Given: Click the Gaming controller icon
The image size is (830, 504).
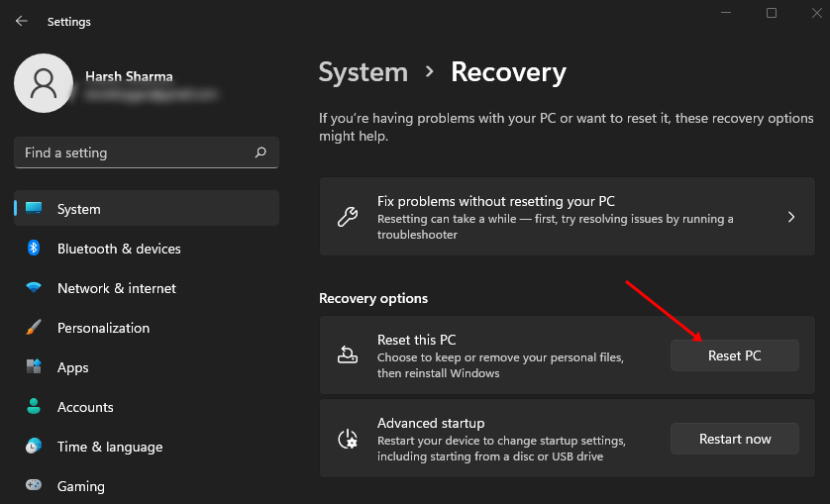Looking at the screenshot, I should (34, 486).
